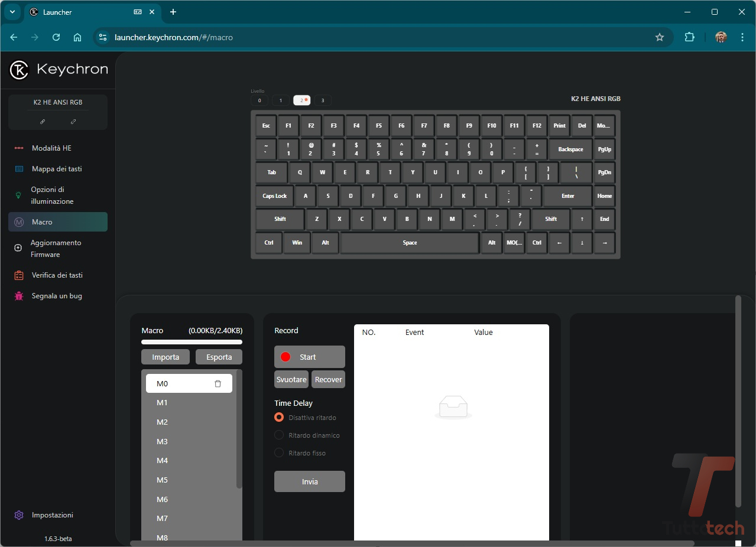Click the Aggiornamento Firmware upload icon
Image resolution: width=756 pixels, height=547 pixels.
18,248
